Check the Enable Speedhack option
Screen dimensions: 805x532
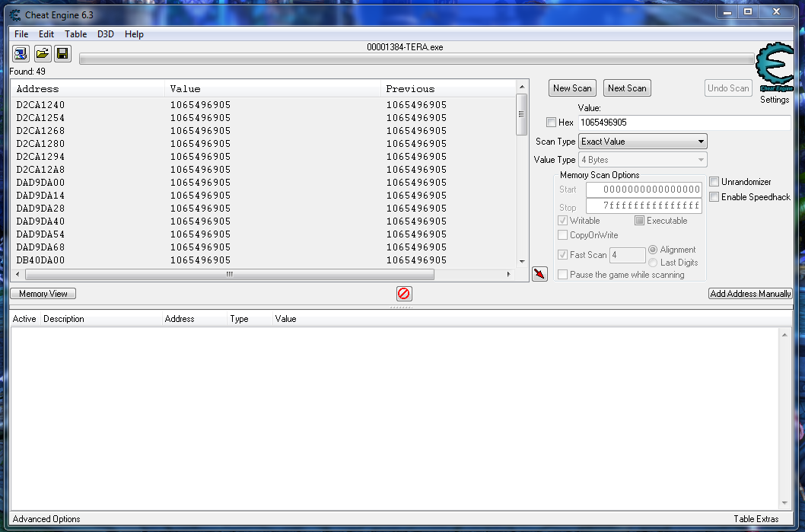[714, 197]
